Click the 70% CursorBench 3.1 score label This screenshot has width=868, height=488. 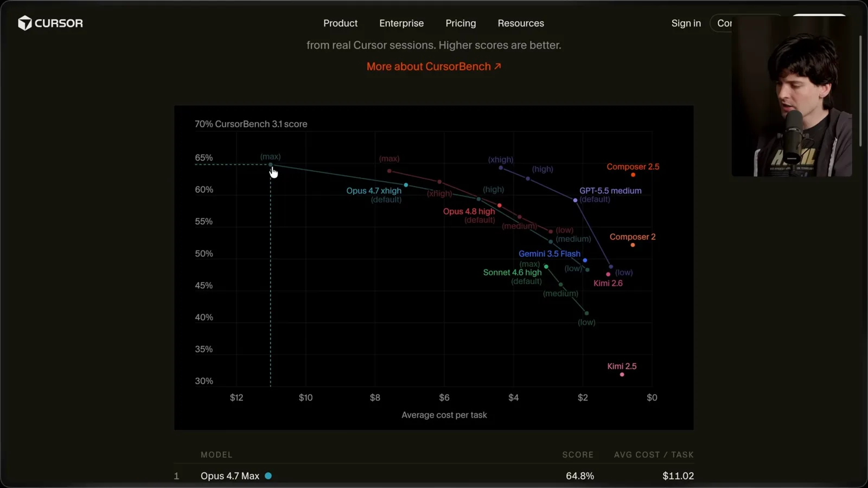point(251,124)
